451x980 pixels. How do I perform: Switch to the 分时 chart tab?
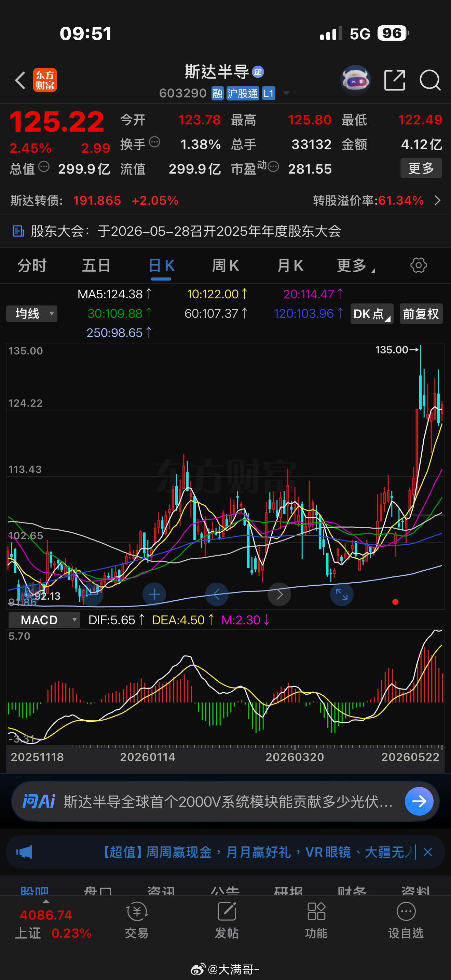[32, 266]
